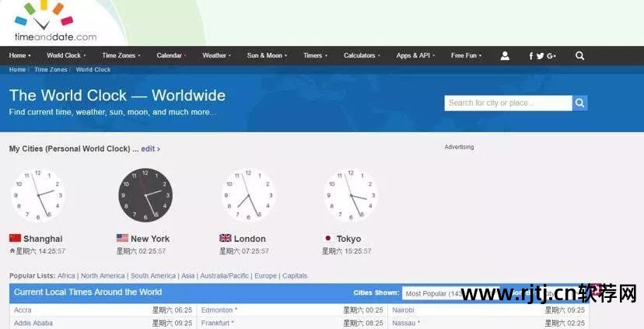Open the Home menu
The image size is (644, 329).
pos(19,55)
